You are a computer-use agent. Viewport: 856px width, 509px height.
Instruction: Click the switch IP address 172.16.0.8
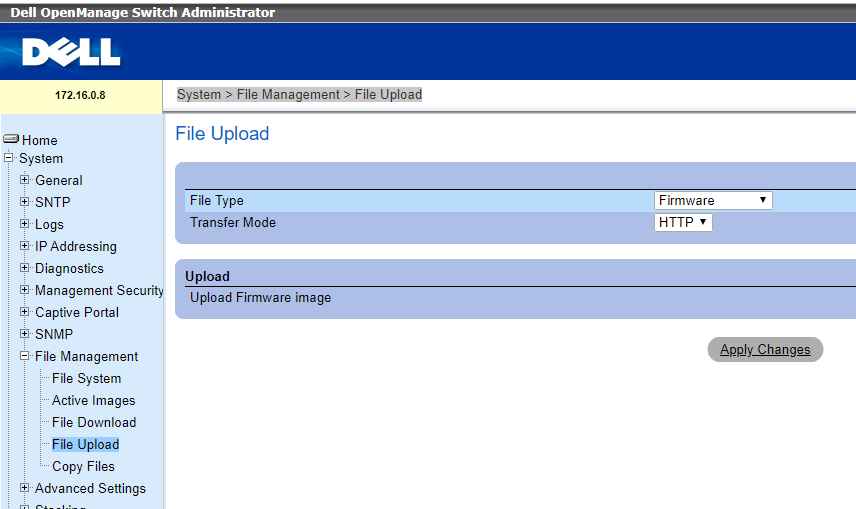80,95
